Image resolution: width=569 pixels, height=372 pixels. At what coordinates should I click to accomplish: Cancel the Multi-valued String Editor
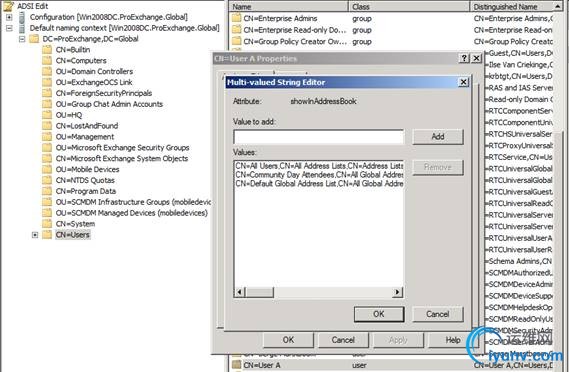438,314
